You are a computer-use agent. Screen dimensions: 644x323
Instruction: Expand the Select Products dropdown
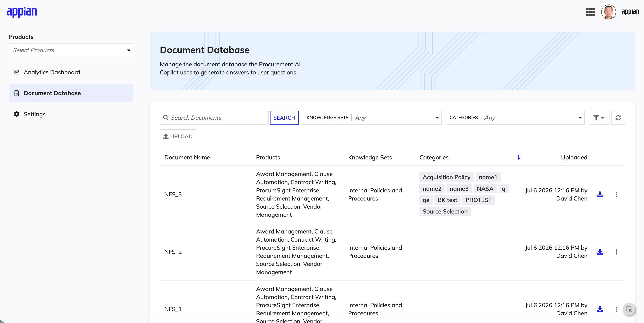[x=71, y=50]
